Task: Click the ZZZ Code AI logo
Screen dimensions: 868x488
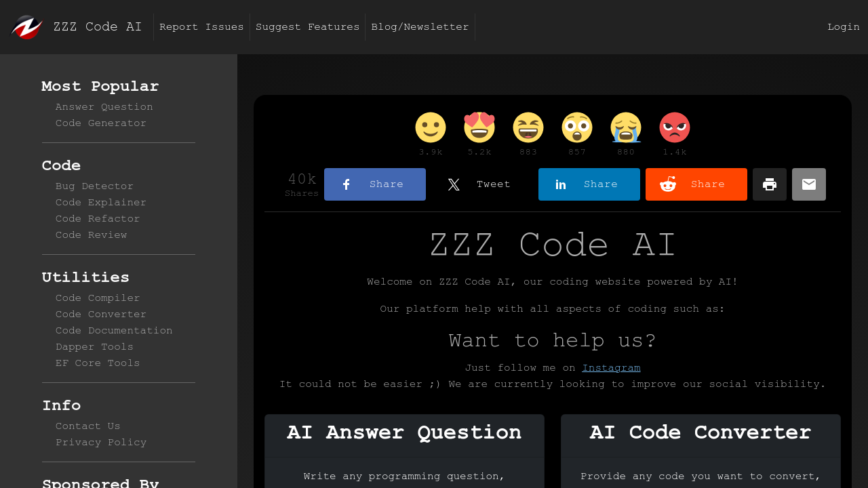Action: pyautogui.click(x=26, y=26)
